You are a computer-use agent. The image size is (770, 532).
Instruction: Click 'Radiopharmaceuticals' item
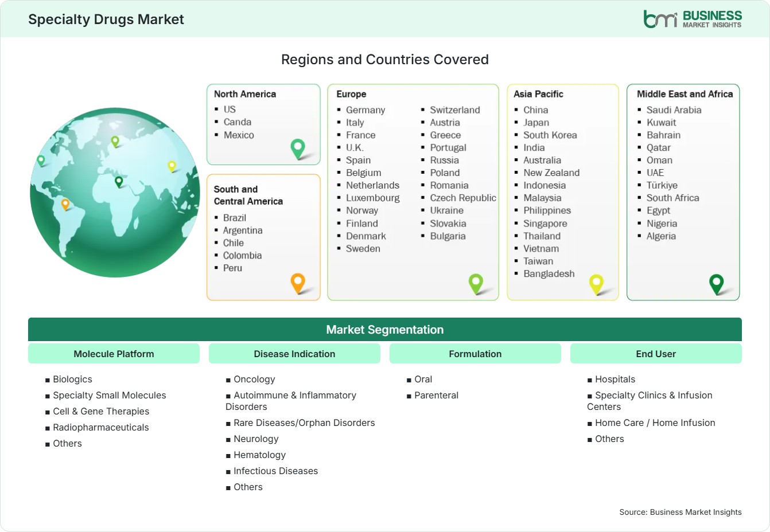101,428
